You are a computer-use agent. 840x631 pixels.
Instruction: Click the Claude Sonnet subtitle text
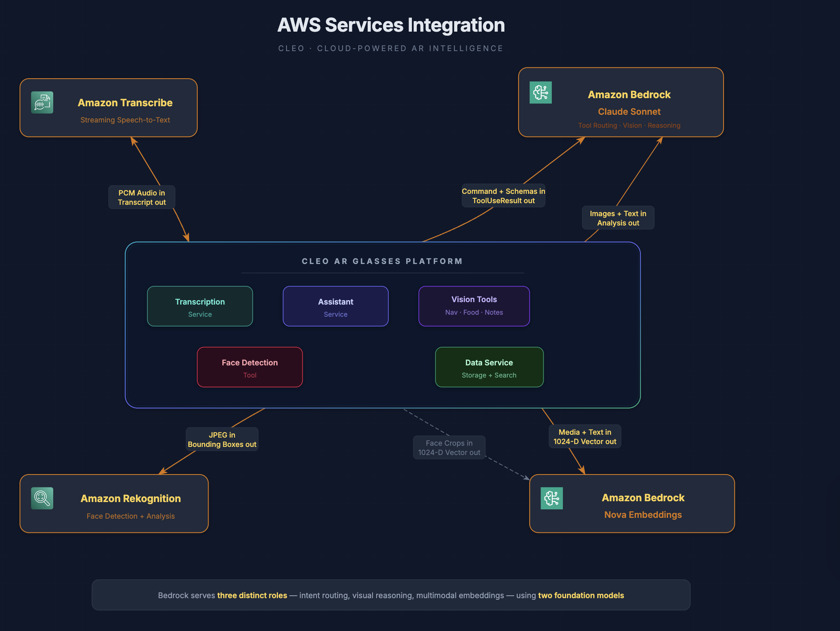[629, 112]
